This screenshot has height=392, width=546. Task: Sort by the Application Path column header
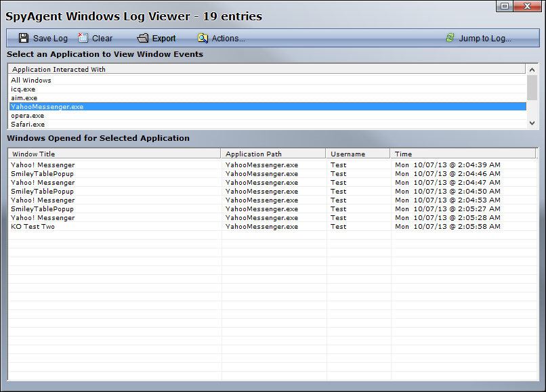pyautogui.click(x=253, y=154)
